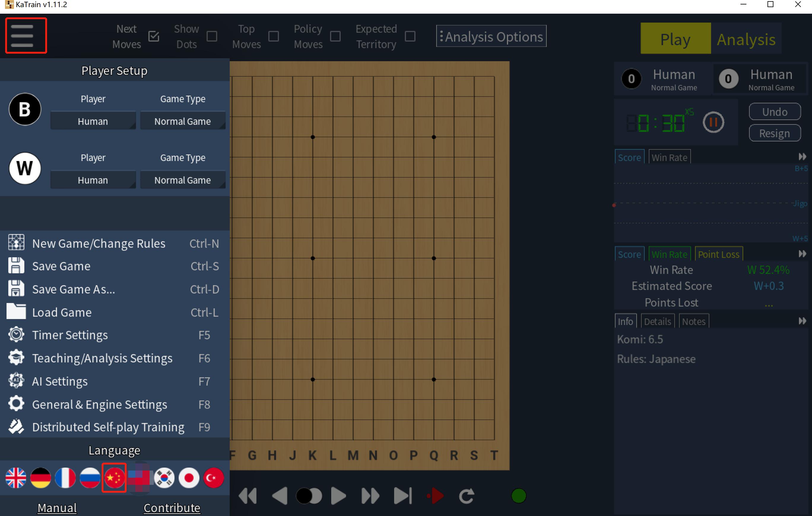Open the Contribute link
The height and width of the screenshot is (516, 812).
point(172,507)
